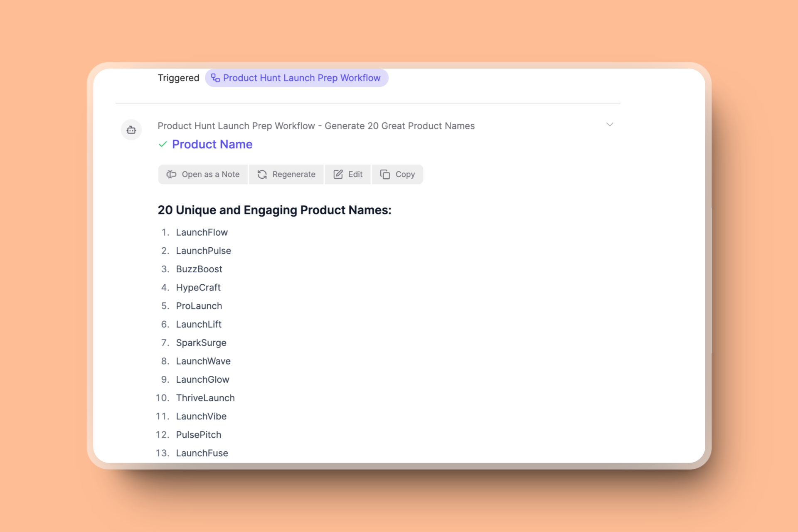Viewport: 798px width, 532px height.
Task: Click the PulsePitch name entry
Action: click(x=198, y=435)
